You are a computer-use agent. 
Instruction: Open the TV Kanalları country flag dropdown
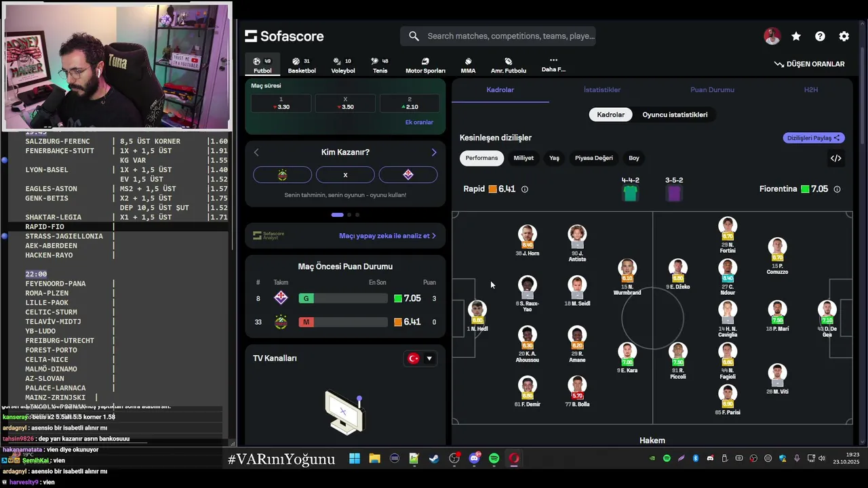point(420,359)
